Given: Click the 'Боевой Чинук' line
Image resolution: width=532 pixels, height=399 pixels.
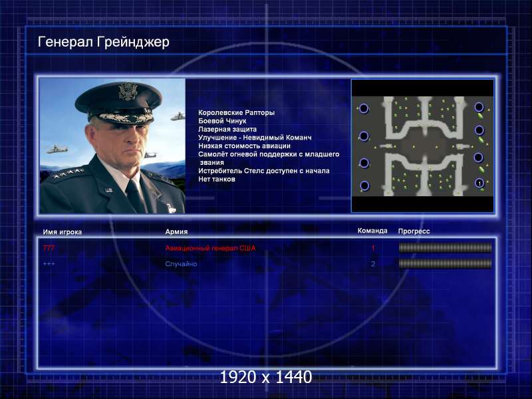Looking at the screenshot, I should pos(222,121).
